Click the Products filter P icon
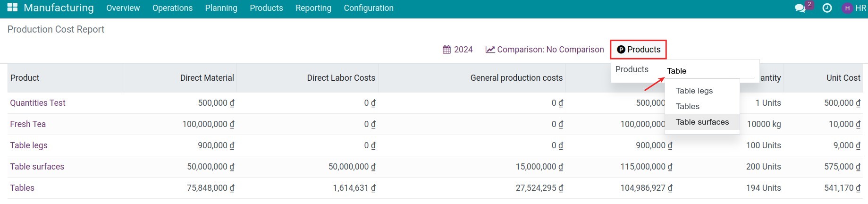 click(621, 50)
